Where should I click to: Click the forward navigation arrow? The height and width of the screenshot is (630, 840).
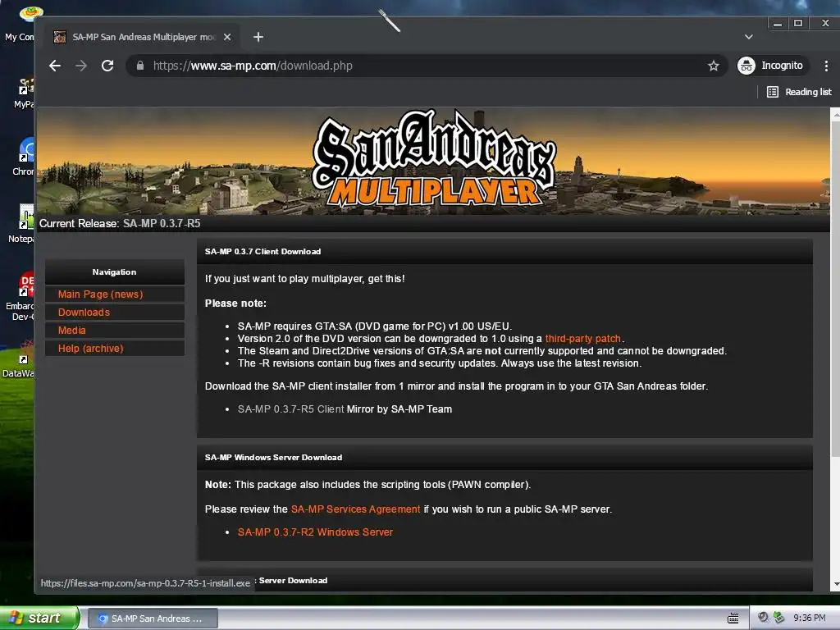(x=81, y=66)
